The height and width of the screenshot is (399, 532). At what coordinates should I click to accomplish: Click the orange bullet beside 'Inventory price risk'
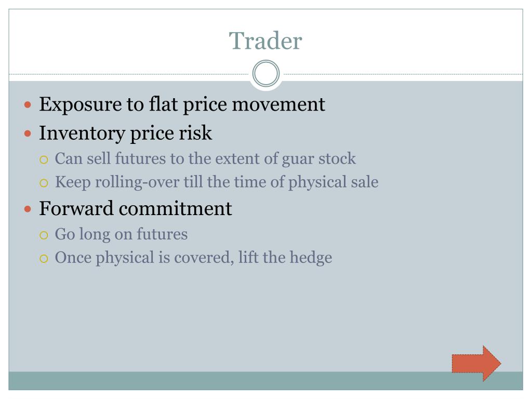click(28, 134)
